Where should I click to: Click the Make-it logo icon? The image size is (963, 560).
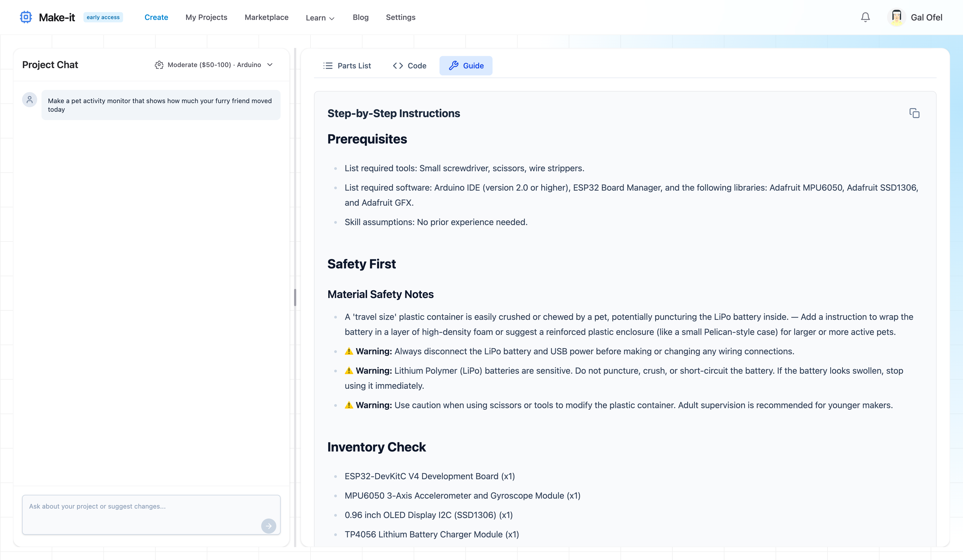point(25,17)
